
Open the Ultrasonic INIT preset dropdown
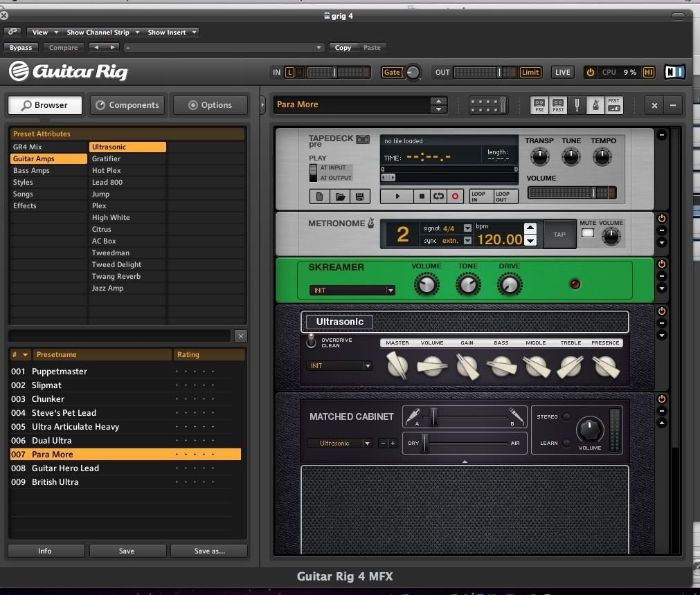click(339, 366)
